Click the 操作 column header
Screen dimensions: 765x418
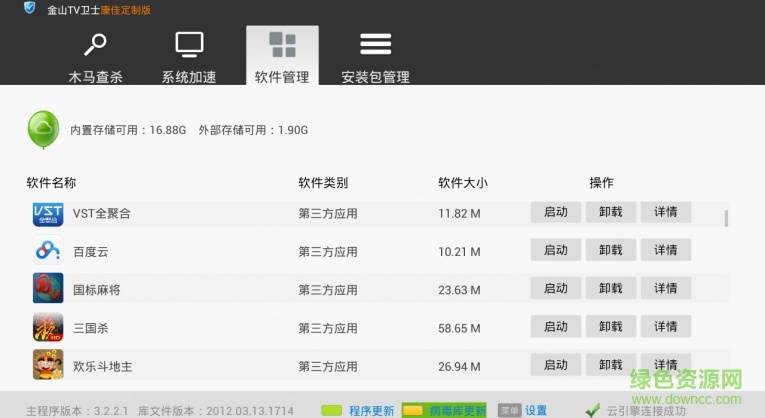coord(601,183)
